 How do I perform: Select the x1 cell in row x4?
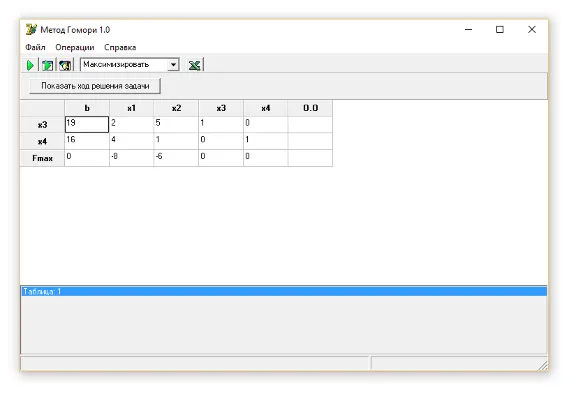coord(132,141)
